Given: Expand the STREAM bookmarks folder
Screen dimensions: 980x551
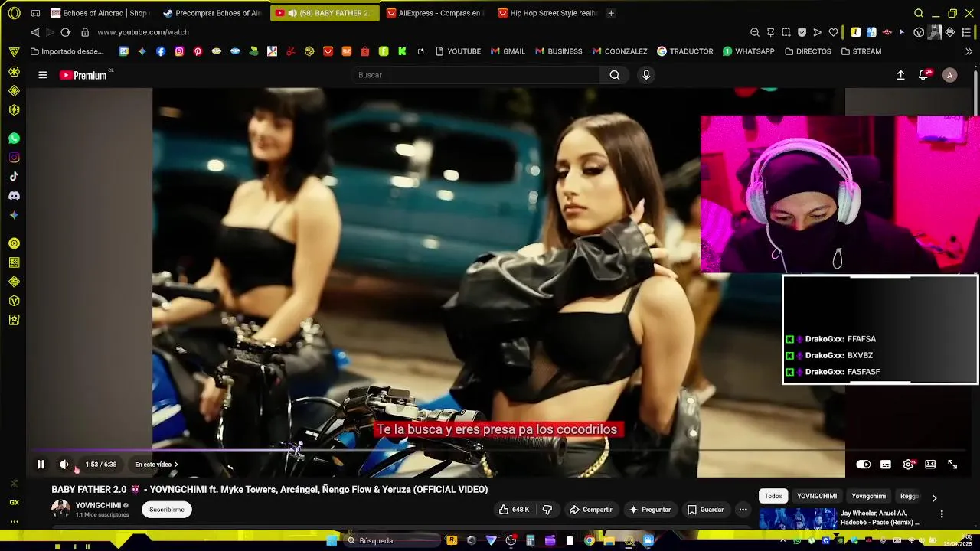Looking at the screenshot, I should 861,51.
